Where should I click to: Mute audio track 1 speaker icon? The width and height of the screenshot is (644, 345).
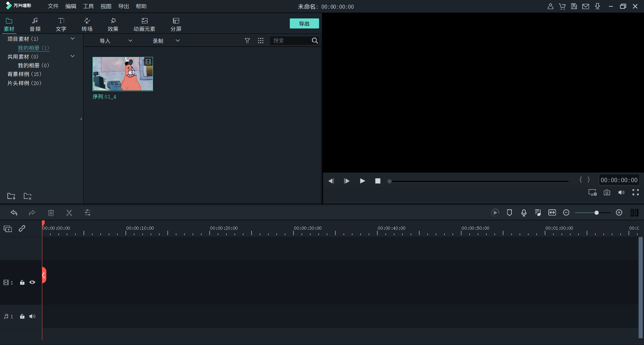pos(32,317)
